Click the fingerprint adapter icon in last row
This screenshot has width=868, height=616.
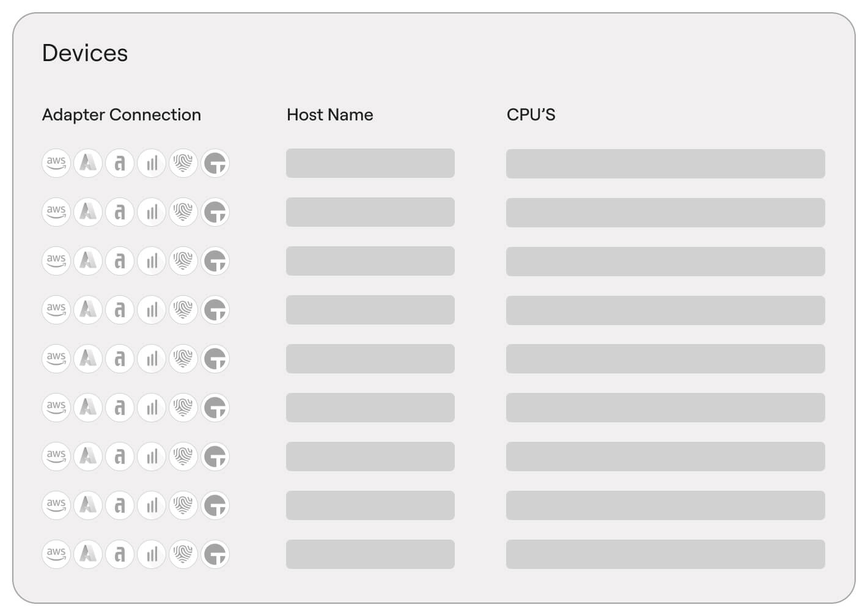pyautogui.click(x=183, y=554)
